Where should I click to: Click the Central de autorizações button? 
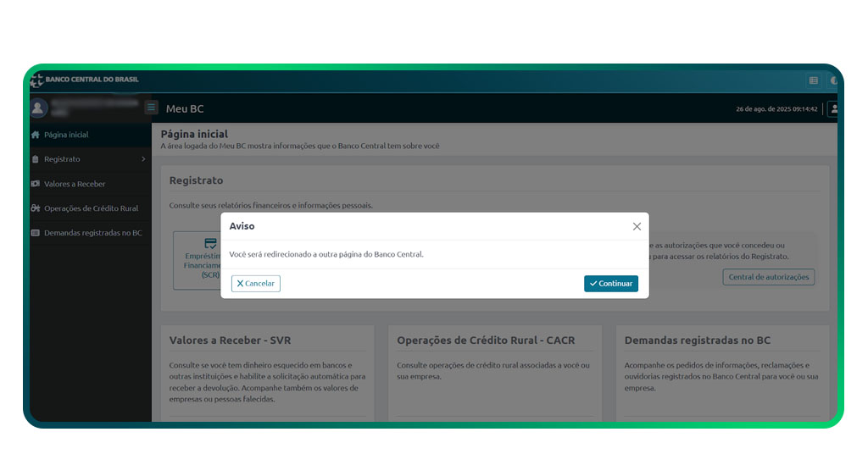[x=768, y=277]
